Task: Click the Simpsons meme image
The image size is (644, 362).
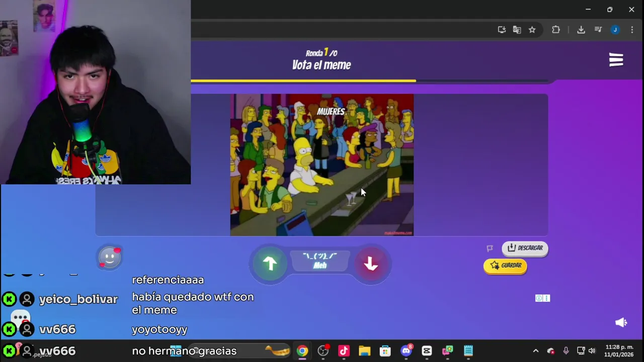Action: click(x=321, y=165)
